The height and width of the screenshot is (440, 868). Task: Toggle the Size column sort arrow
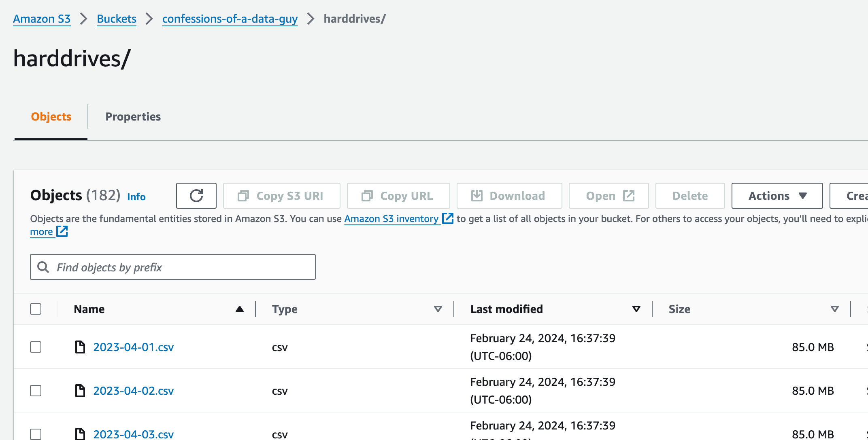(834, 309)
